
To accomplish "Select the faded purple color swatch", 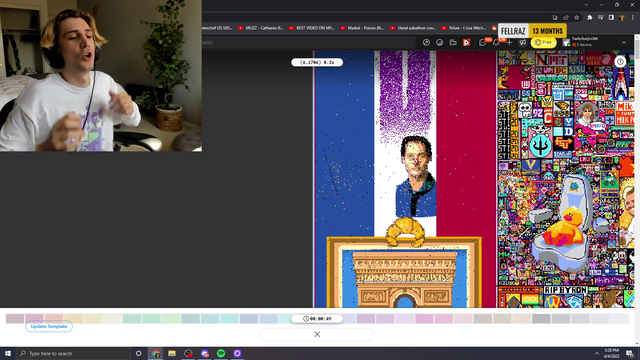I will 366,318.
